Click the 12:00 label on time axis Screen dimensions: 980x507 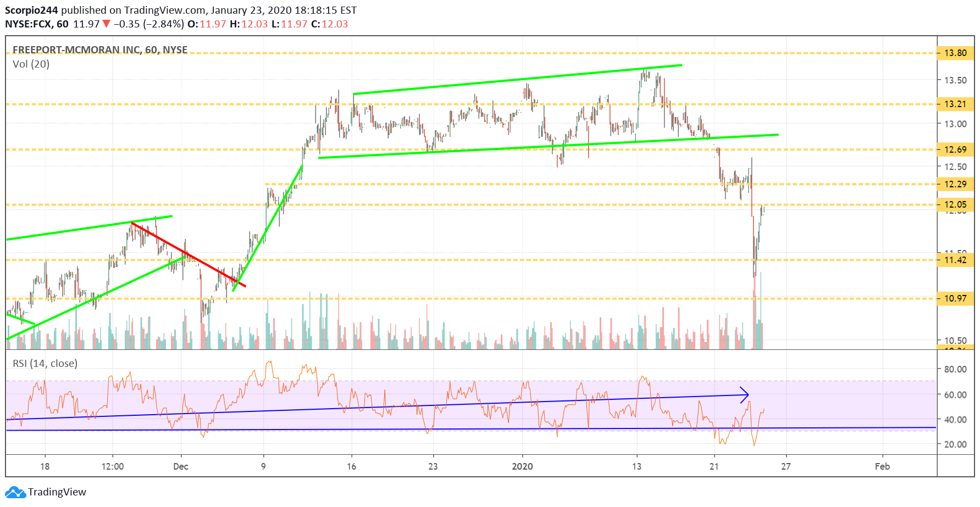(113, 466)
